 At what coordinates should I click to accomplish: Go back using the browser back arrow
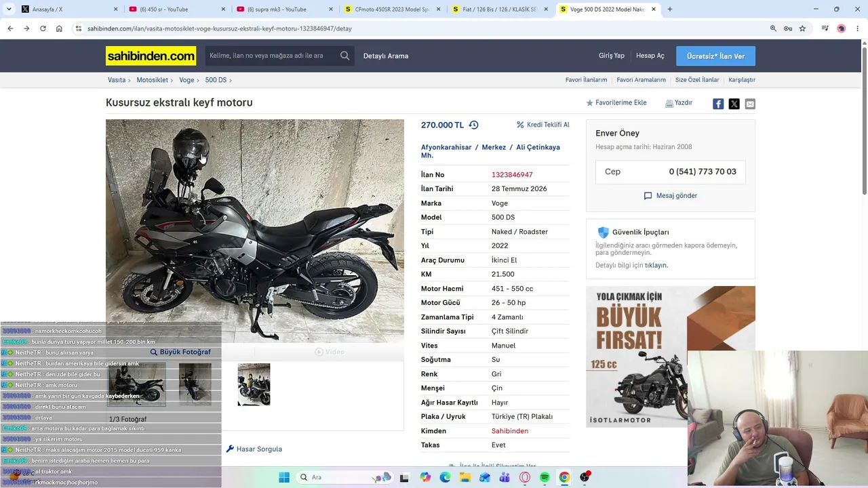[x=10, y=28]
